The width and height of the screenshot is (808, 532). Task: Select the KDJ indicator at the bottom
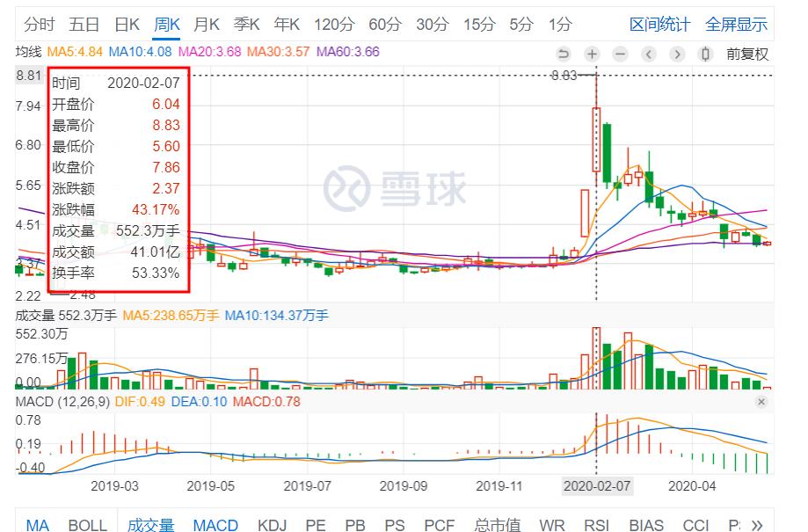(x=272, y=524)
